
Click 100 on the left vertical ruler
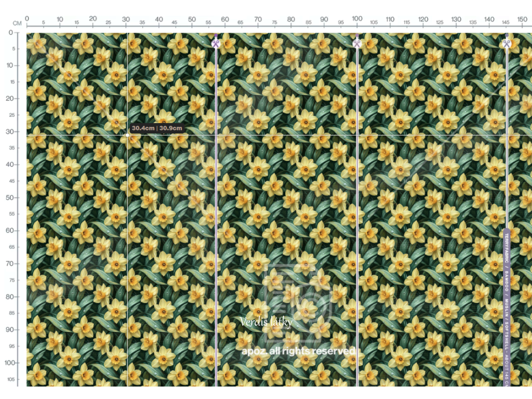pyautogui.click(x=9, y=363)
